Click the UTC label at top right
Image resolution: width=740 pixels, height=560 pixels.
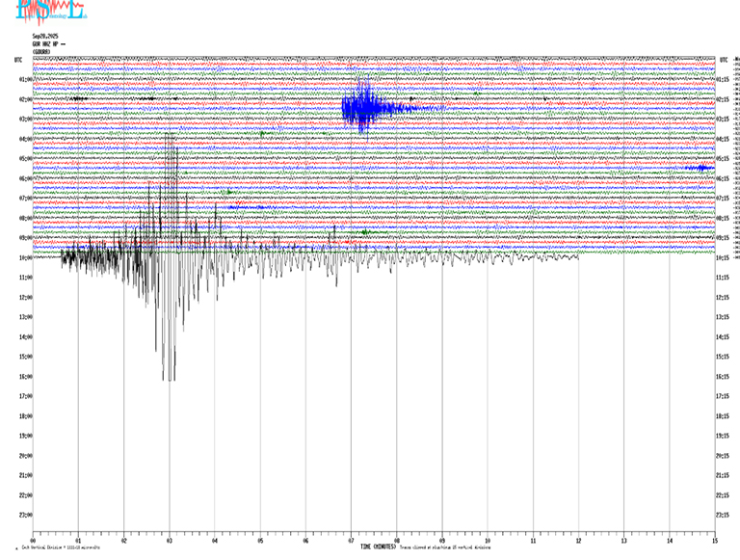click(x=722, y=59)
